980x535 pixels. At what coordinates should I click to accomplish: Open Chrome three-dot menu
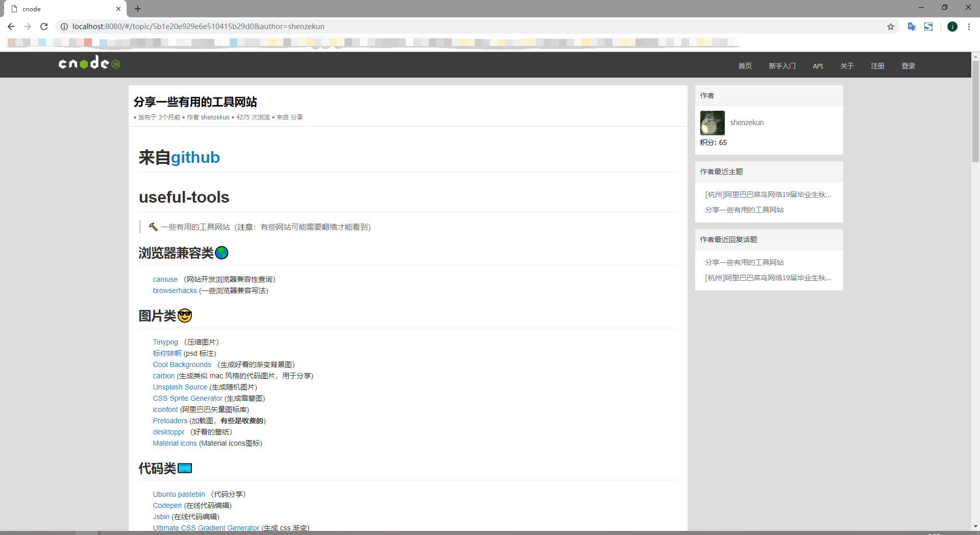click(969, 27)
